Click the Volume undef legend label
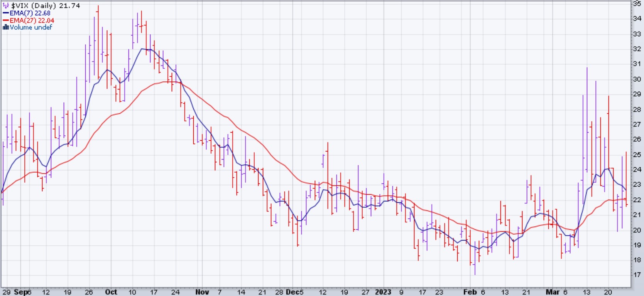The height and width of the screenshot is (296, 644). pos(31,27)
